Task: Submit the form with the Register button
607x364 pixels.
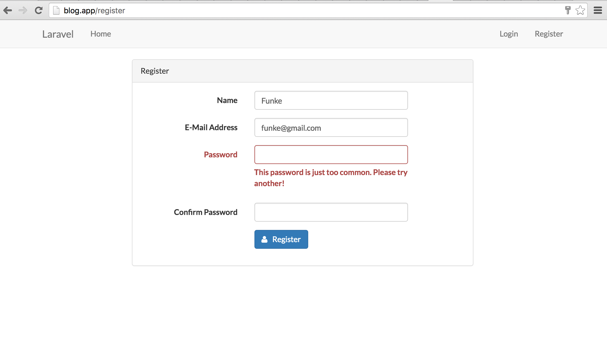Action: pyautogui.click(x=281, y=239)
